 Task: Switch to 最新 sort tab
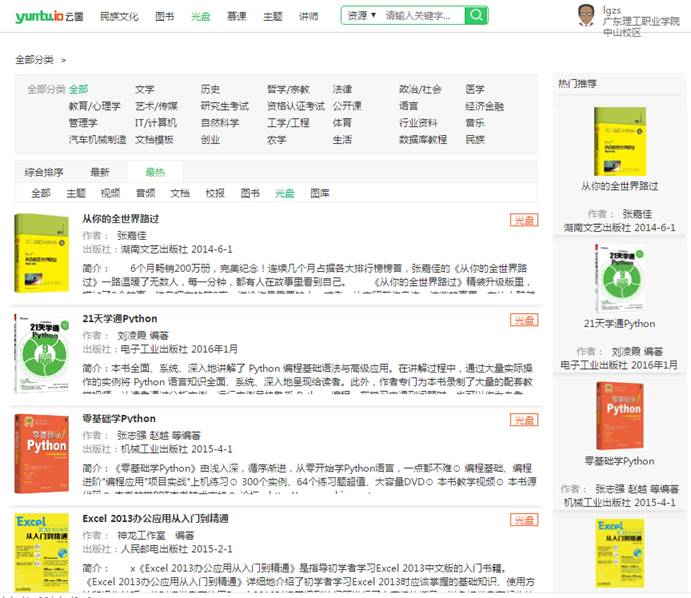pos(100,172)
